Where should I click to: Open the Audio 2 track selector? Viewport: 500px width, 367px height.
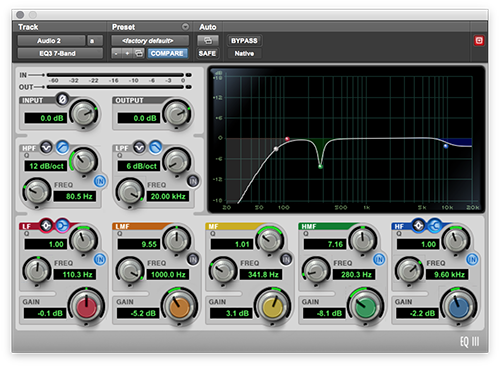pos(51,41)
